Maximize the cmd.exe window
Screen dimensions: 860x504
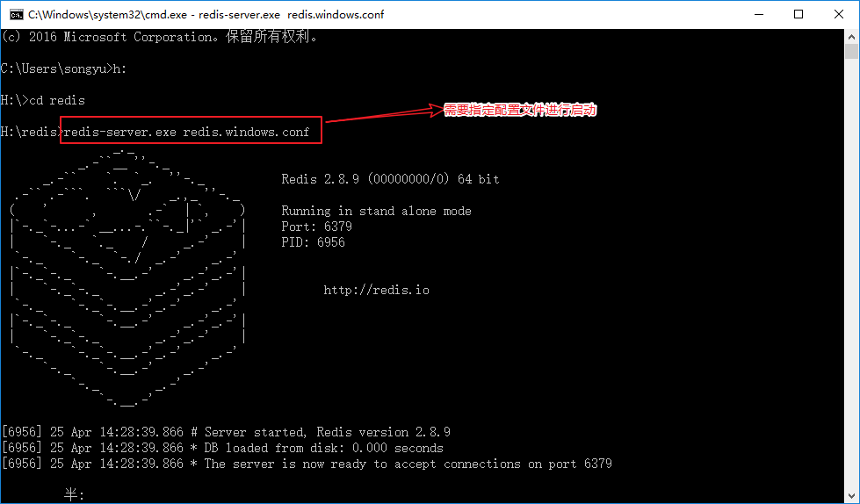pyautogui.click(x=799, y=14)
